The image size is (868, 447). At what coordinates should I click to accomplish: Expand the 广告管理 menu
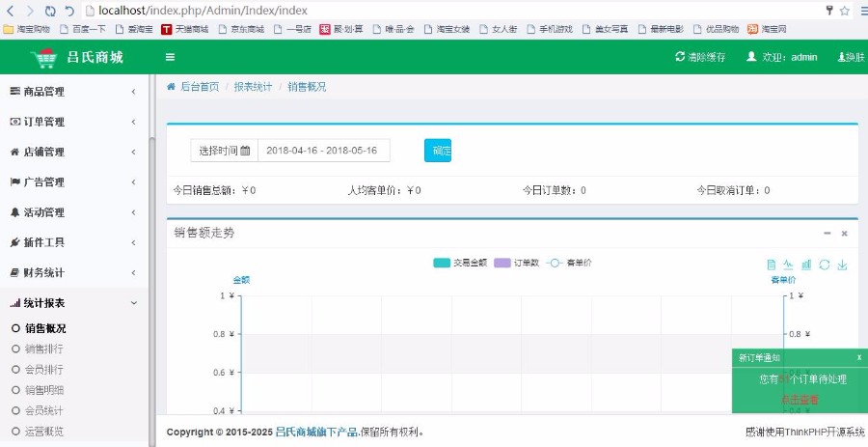(x=74, y=182)
